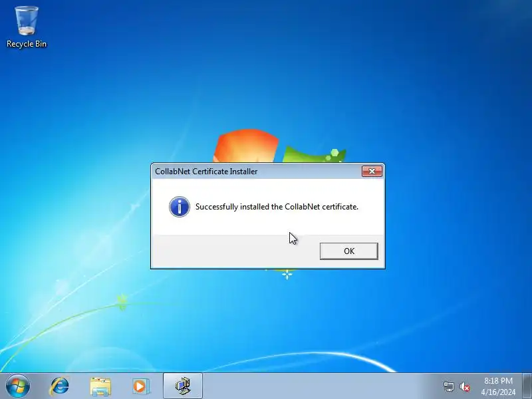Launch Internet Explorer from the taskbar
Viewport: 532px width, 399px height.
tap(59, 386)
